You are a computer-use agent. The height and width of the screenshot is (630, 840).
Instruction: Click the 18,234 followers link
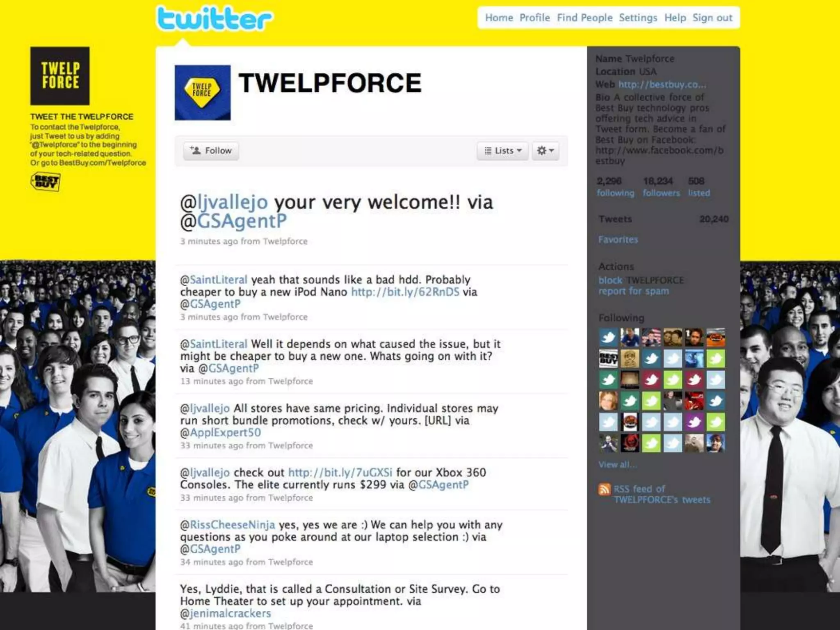tap(661, 187)
